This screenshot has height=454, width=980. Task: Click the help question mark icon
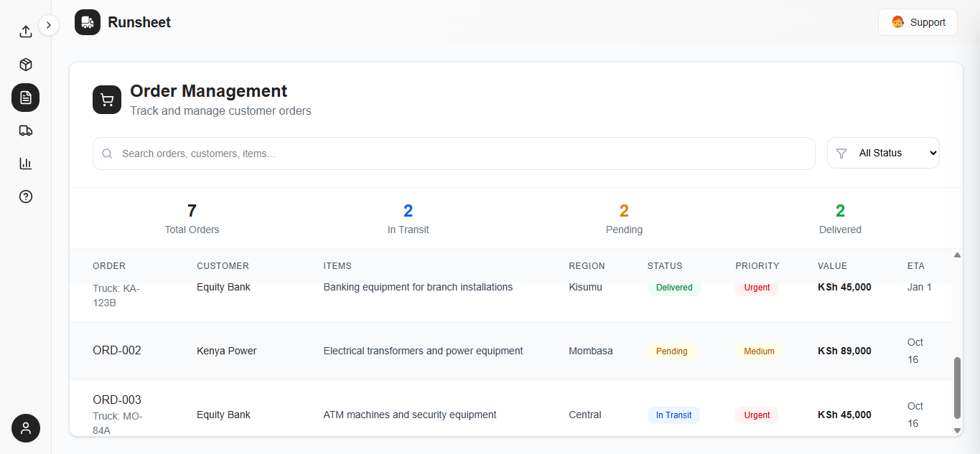[26, 197]
